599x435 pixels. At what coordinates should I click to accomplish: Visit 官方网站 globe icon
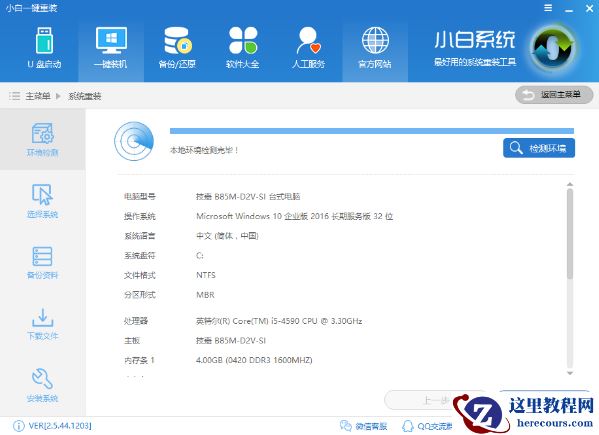tap(375, 40)
